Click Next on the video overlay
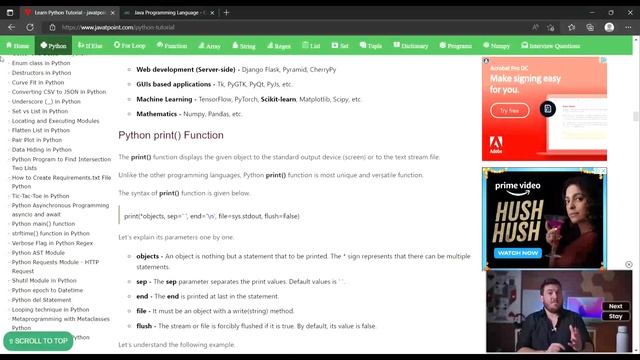Screen dimensions: 640x360 click(x=616, y=306)
